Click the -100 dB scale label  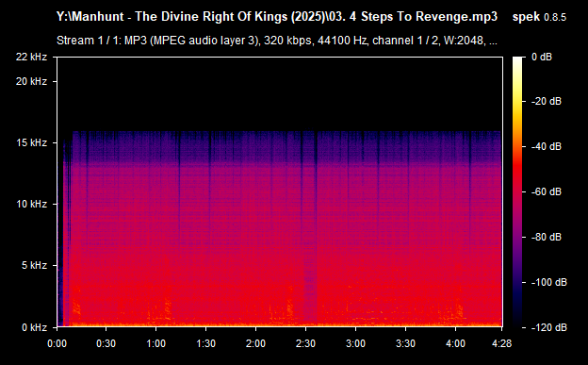pyautogui.click(x=549, y=282)
